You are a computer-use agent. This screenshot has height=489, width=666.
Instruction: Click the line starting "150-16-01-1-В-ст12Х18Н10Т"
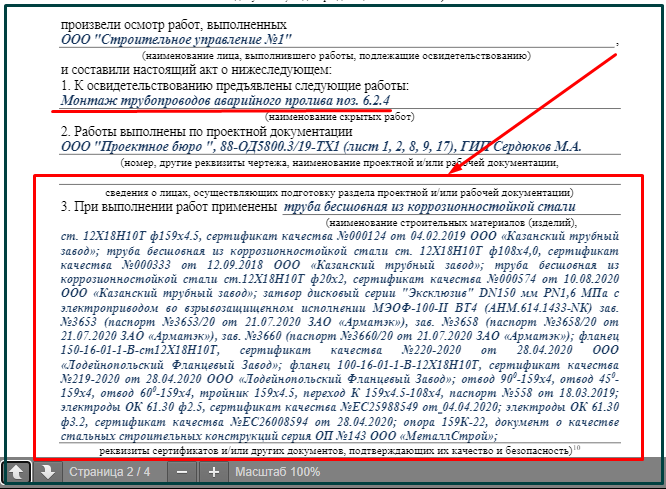point(340,350)
